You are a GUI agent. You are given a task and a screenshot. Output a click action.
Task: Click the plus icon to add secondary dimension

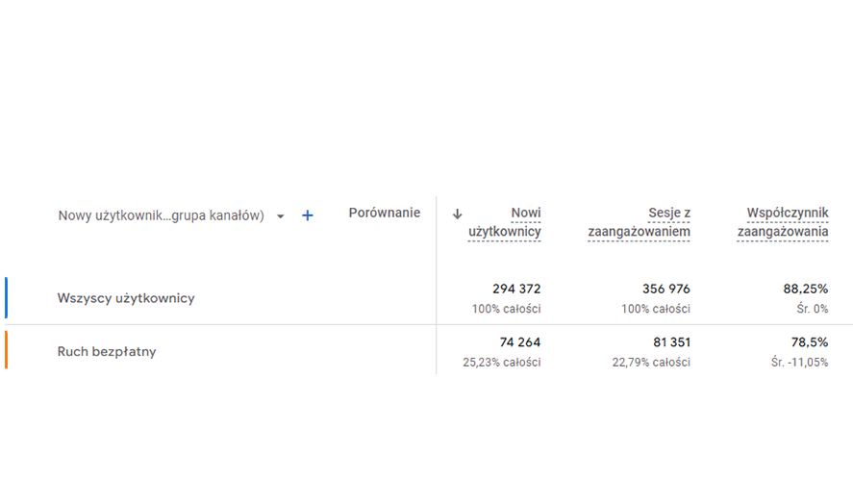[308, 216]
